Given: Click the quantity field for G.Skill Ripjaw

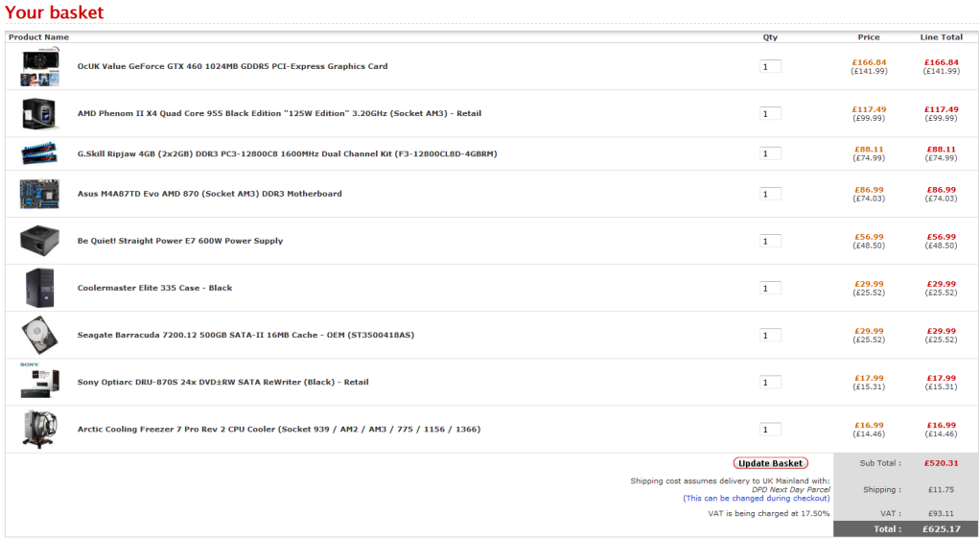Looking at the screenshot, I should (x=770, y=153).
